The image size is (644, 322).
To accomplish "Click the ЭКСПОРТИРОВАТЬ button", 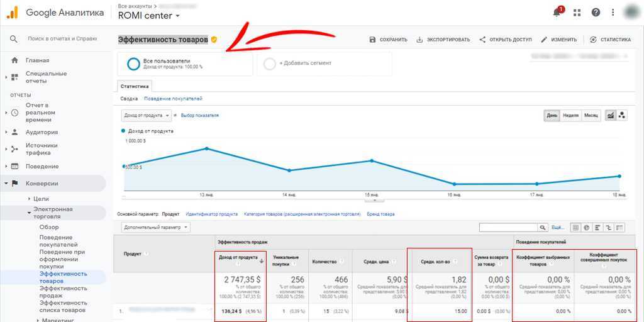I will pos(443,40).
